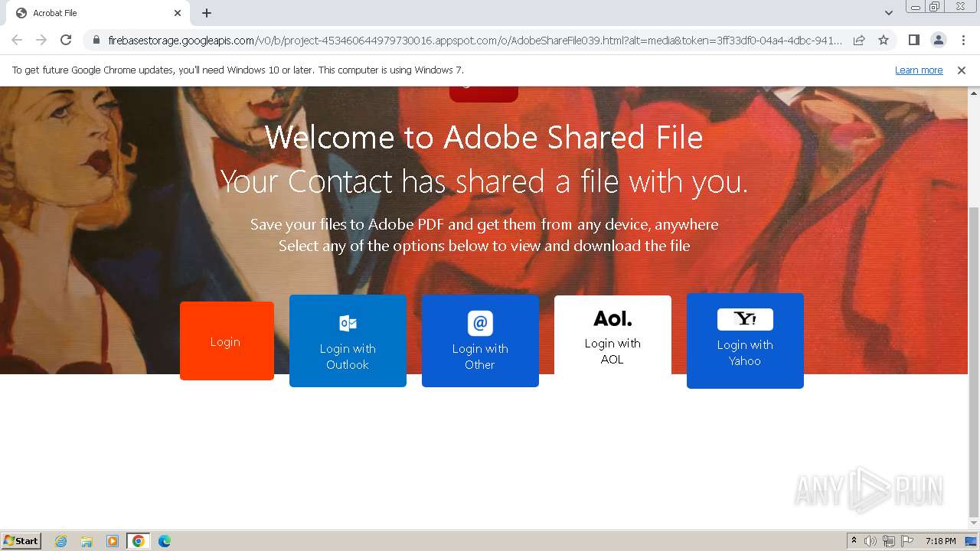This screenshot has width=980, height=551.
Task: Launch Microsoft Edge from taskbar
Action: coord(165,541)
